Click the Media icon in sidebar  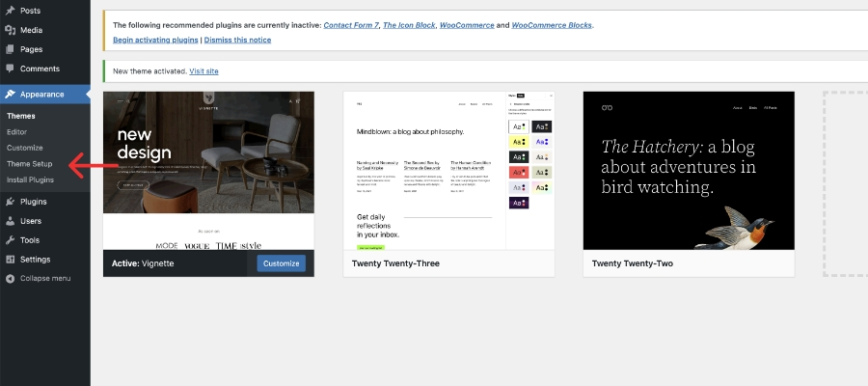[x=10, y=30]
